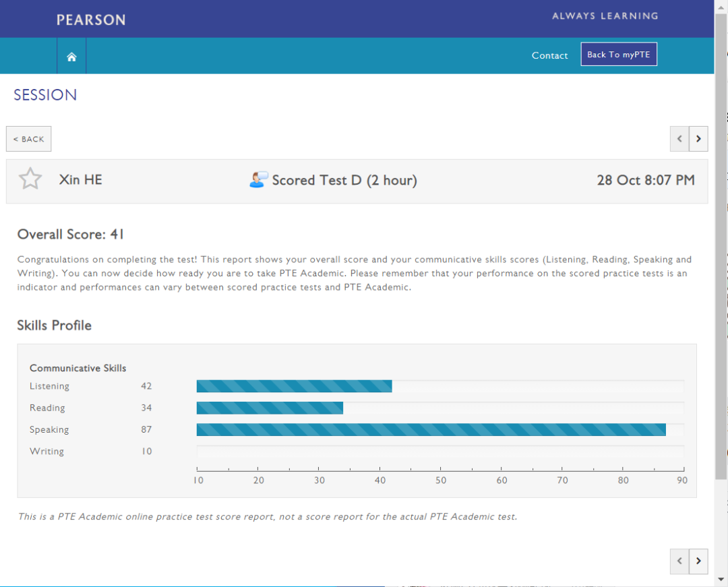Click the scrollbar down arrow

721,579
